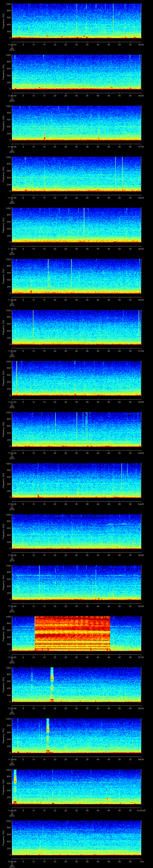Image resolution: width=153 pixels, height=868 pixels.
Task: Click the vertical burst in the 11:58:00 spectrogram
Action: (48, 735)
